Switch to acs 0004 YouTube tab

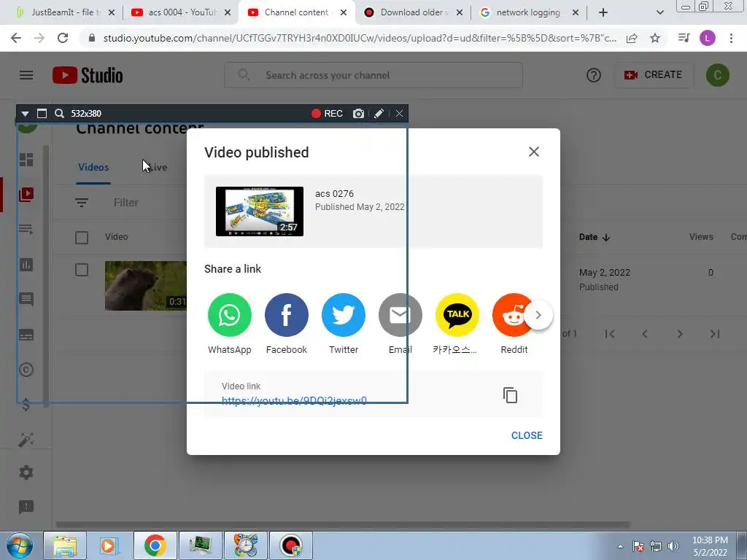click(x=182, y=12)
